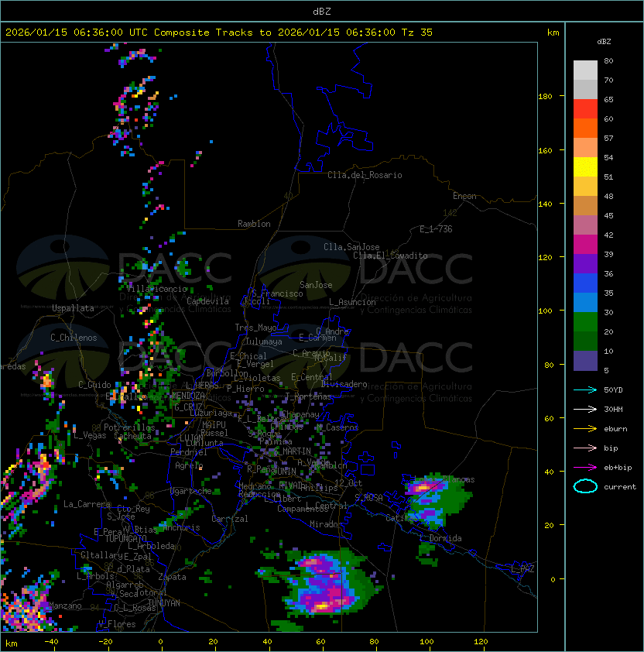The image size is (644, 652).
Task: Click the Mirador map label
Action: coord(327,524)
